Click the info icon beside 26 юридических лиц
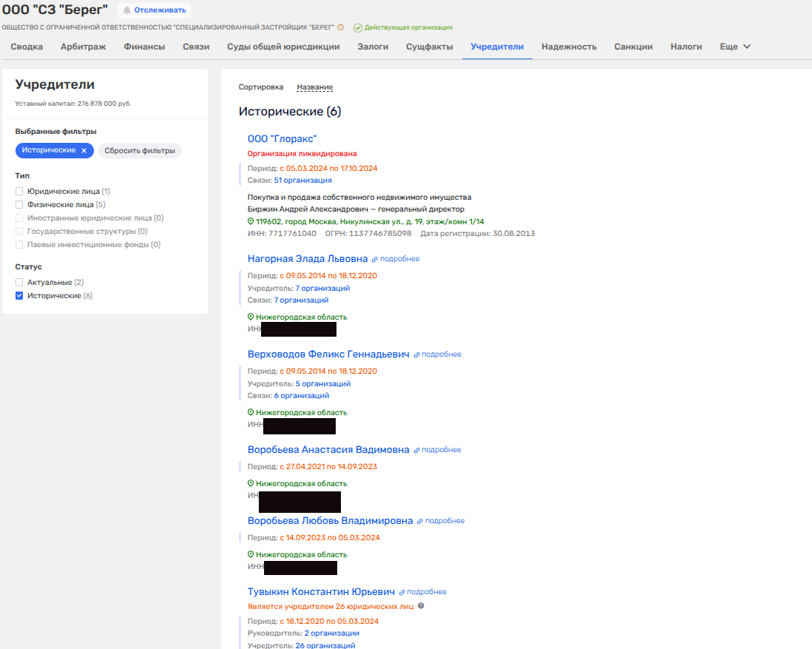Image resolution: width=812 pixels, height=649 pixels. (x=421, y=605)
